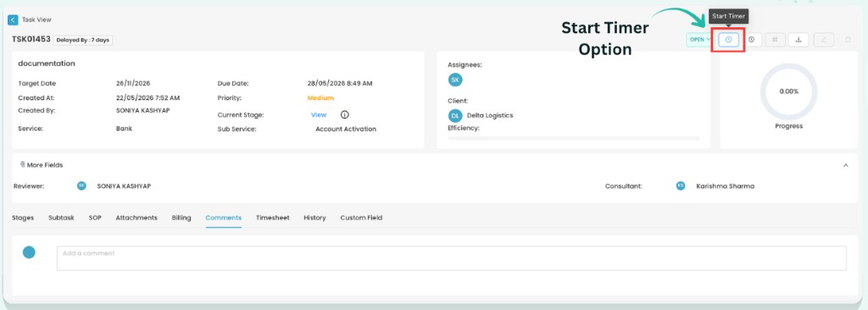
Task: Click the hash grid icon in toolbar
Action: pyautogui.click(x=775, y=40)
